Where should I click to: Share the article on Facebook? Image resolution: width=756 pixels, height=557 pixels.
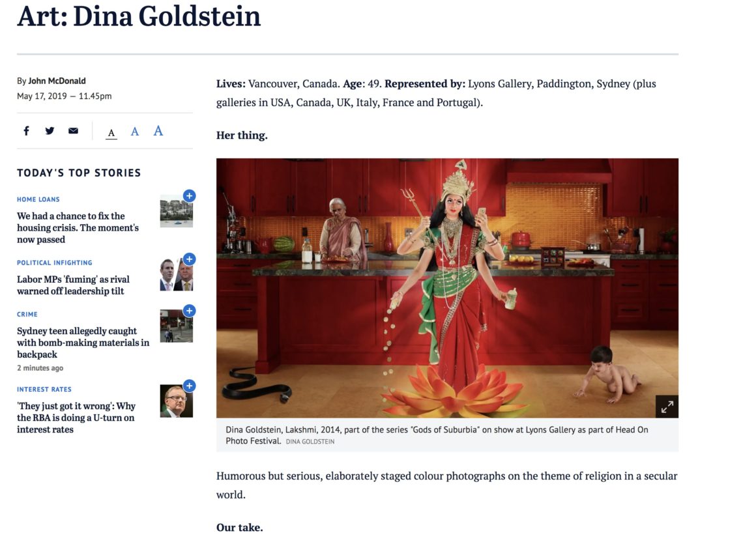27,130
